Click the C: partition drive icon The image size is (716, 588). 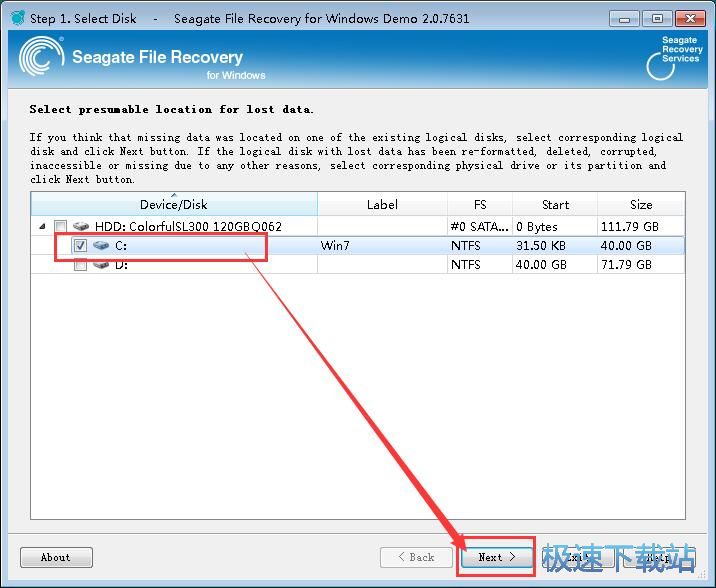(x=101, y=246)
